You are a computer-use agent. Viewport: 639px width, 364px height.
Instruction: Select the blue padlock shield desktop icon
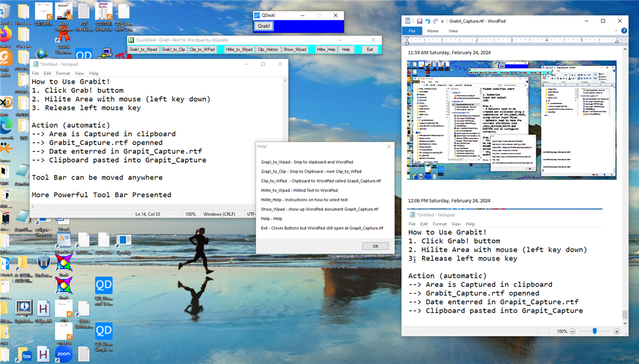click(x=44, y=266)
